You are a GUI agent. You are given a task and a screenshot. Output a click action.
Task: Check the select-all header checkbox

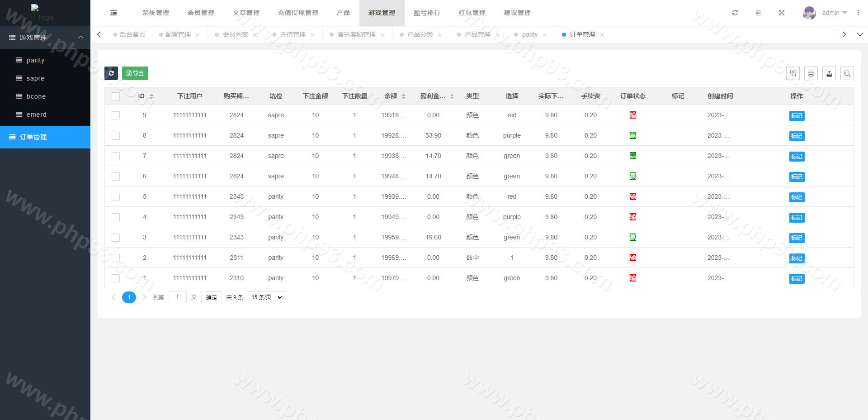pos(116,96)
